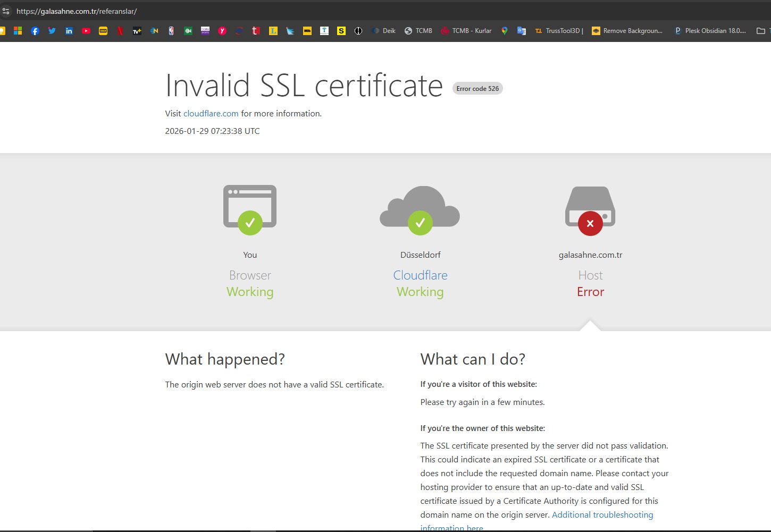Open the blue bird wing bookmark
The image size is (771, 532).
click(x=290, y=31)
